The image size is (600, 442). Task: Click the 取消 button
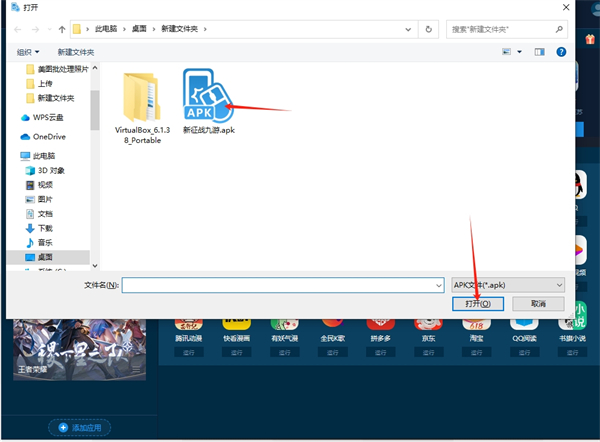(538, 304)
